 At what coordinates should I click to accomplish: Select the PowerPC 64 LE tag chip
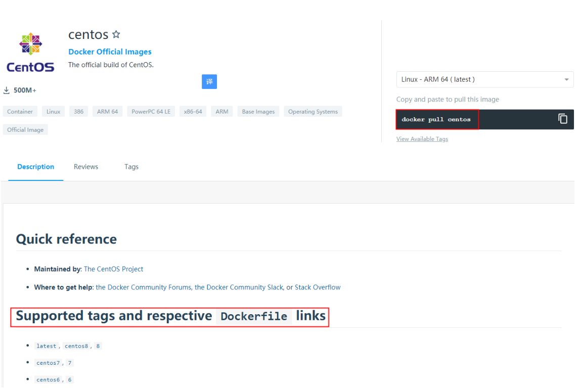click(x=151, y=111)
